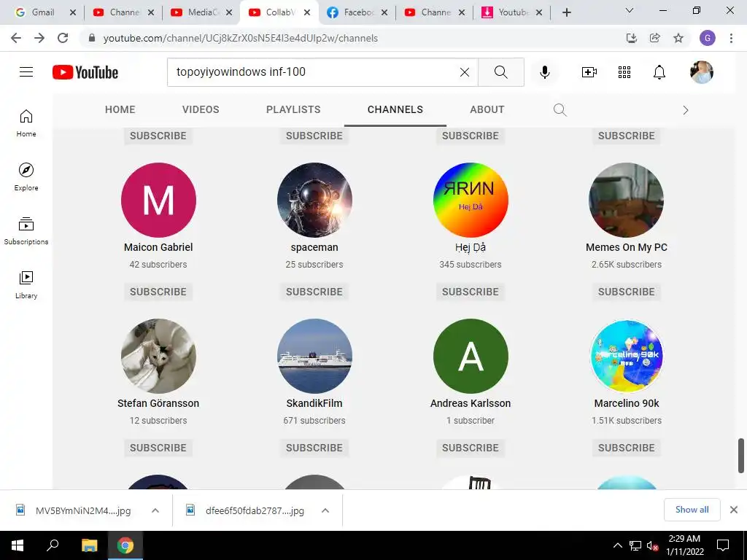Close the downloads bar
The height and width of the screenshot is (560, 747).
click(x=734, y=510)
